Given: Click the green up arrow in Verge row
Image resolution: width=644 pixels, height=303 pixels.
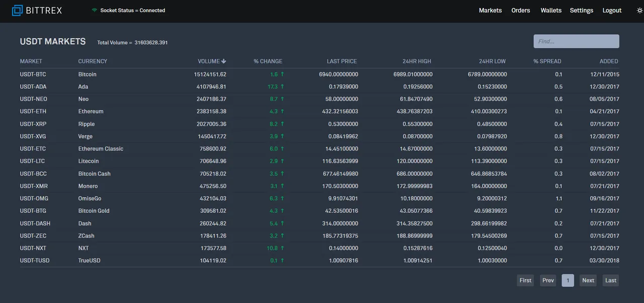Looking at the screenshot, I should (282, 136).
